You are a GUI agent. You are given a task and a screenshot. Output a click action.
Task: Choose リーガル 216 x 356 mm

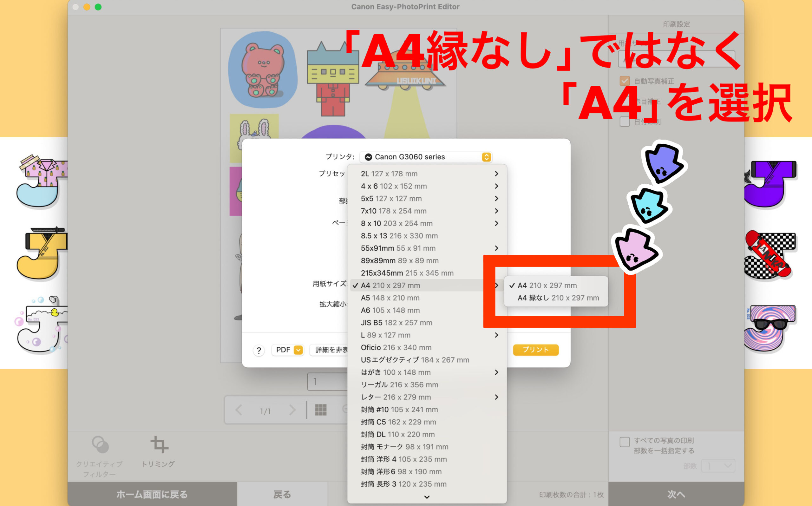pyautogui.click(x=427, y=384)
